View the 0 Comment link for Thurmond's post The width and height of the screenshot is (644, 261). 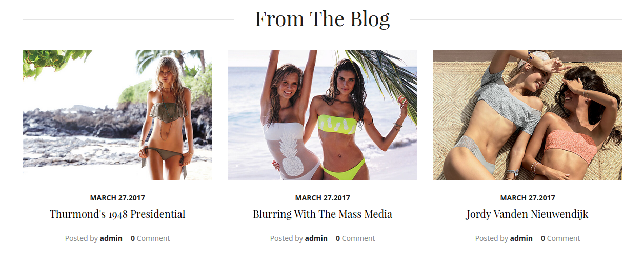[150, 238]
